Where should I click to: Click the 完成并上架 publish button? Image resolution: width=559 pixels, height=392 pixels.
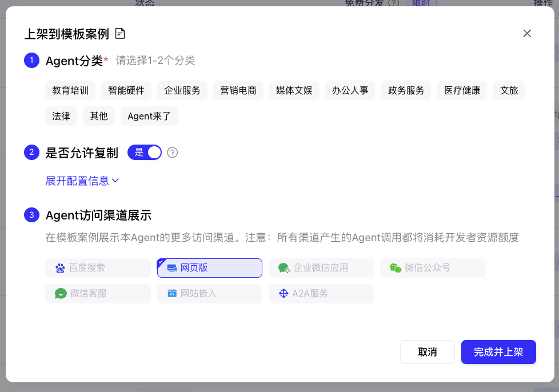[498, 352]
